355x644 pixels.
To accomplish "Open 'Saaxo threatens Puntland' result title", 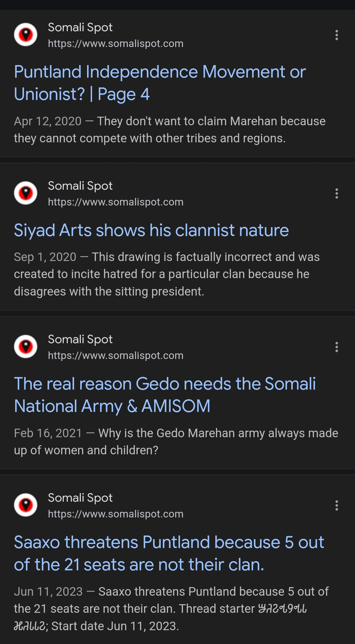I will [169, 553].
